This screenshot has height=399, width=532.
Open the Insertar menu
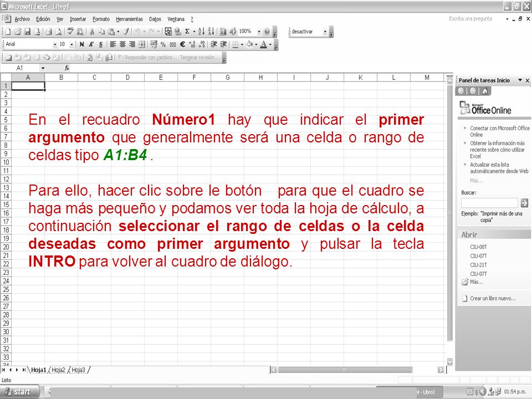[x=78, y=19]
